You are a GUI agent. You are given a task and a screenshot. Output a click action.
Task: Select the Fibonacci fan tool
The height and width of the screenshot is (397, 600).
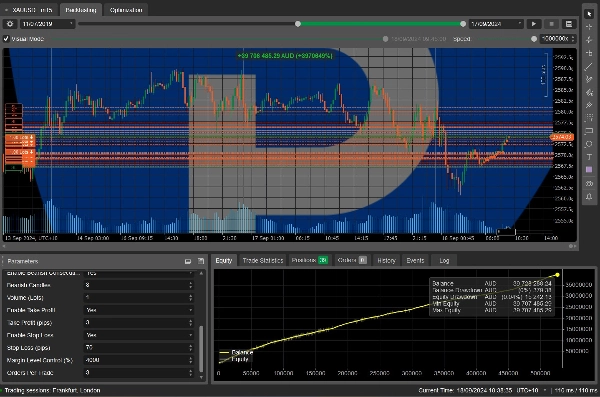click(x=589, y=79)
